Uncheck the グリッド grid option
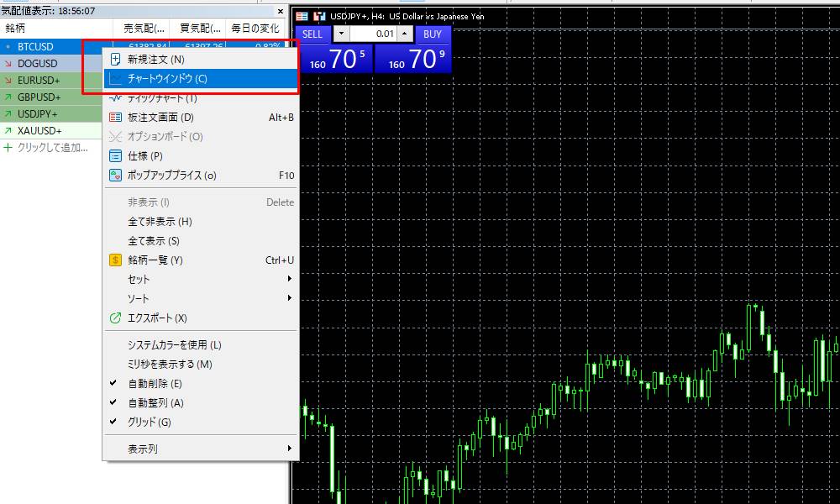 pos(113,421)
